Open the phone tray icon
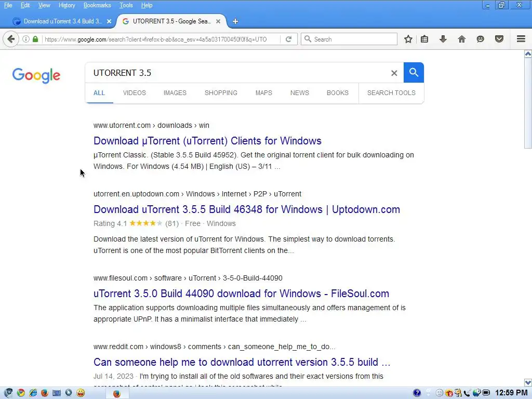This screenshot has height=399, width=532. click(x=467, y=393)
